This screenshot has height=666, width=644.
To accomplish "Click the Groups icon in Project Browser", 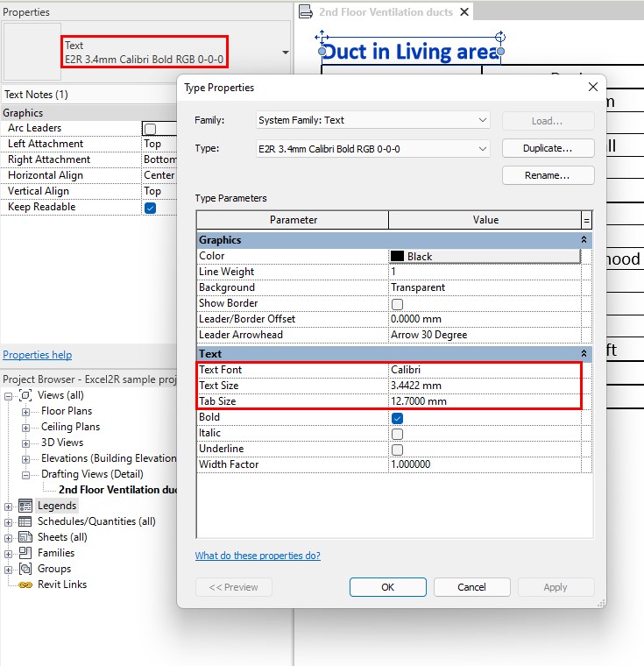I will (25, 569).
